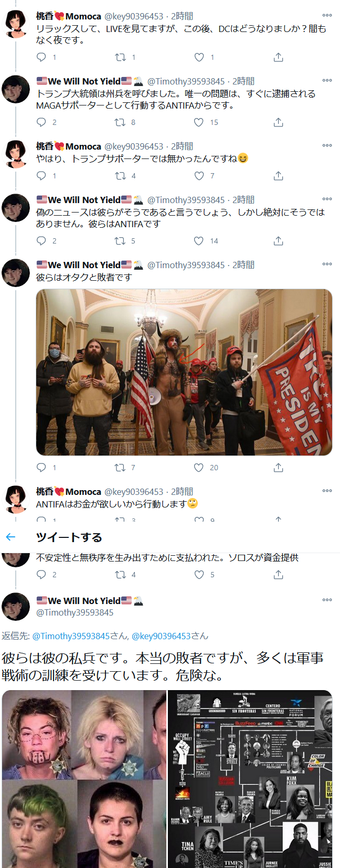Open more options on main tweet by Timothy39593845
This screenshot has height=868, width=340.
[327, 600]
